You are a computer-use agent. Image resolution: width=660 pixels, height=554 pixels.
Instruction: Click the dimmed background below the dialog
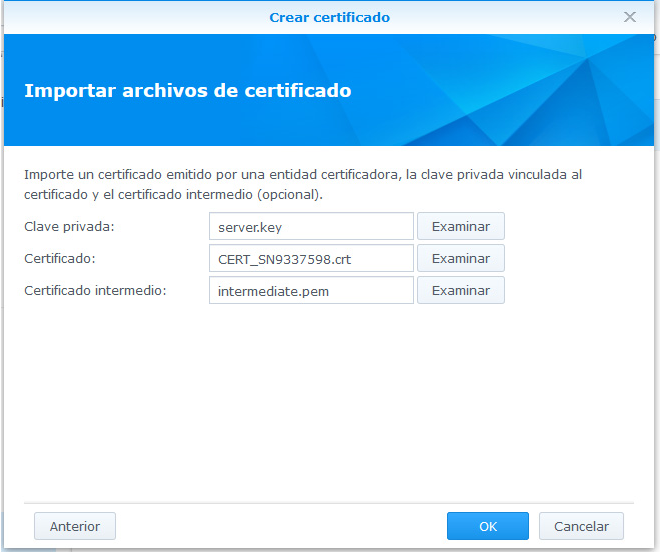330,550
